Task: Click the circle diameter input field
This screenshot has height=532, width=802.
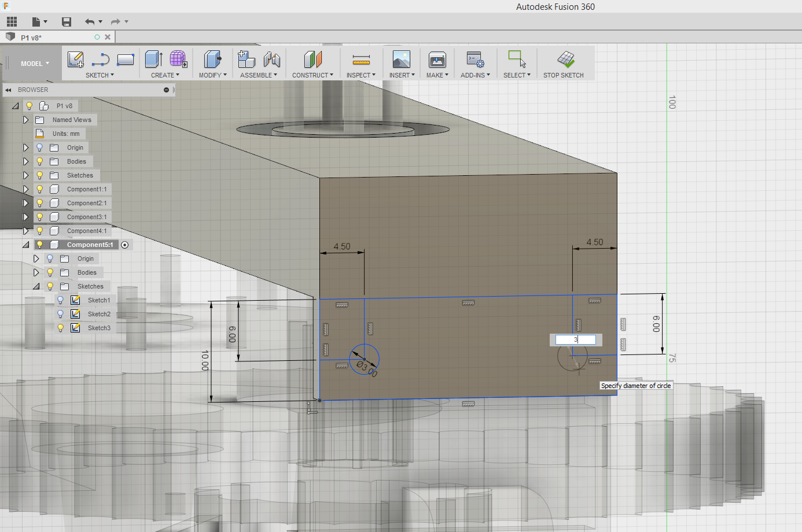Action: [x=575, y=339]
